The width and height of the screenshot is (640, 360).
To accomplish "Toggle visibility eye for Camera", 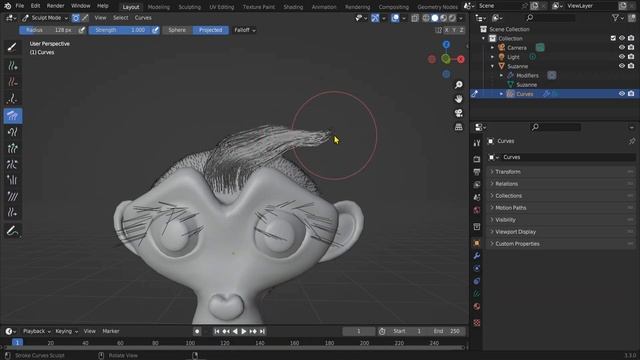I will [x=622, y=47].
